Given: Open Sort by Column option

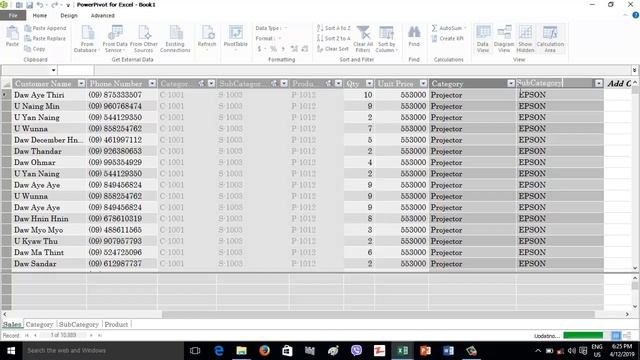Looking at the screenshot, I should coord(386,39).
